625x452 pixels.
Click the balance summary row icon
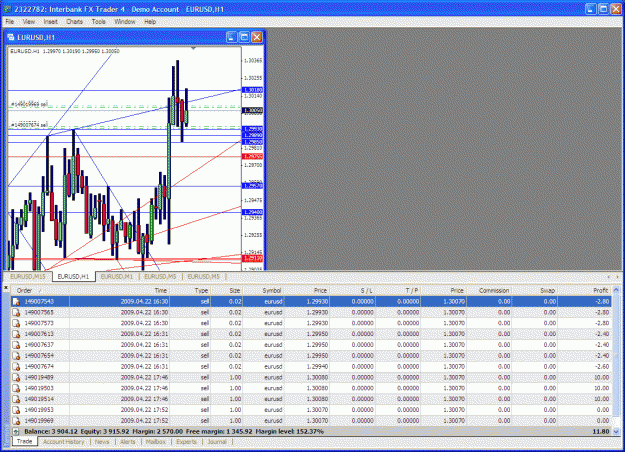[16, 431]
